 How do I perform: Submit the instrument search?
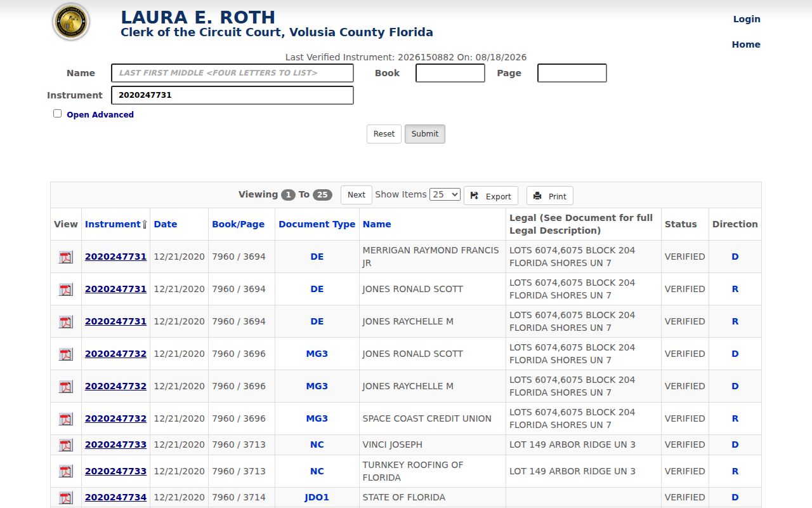425,134
